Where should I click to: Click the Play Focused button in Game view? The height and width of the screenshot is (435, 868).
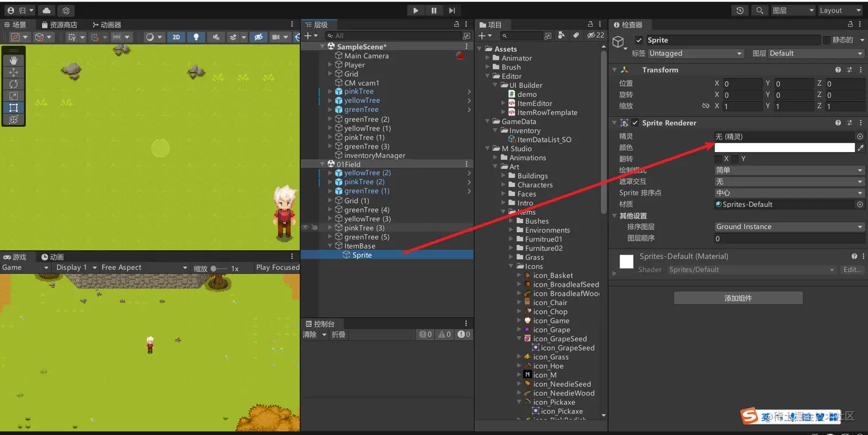[x=277, y=268]
